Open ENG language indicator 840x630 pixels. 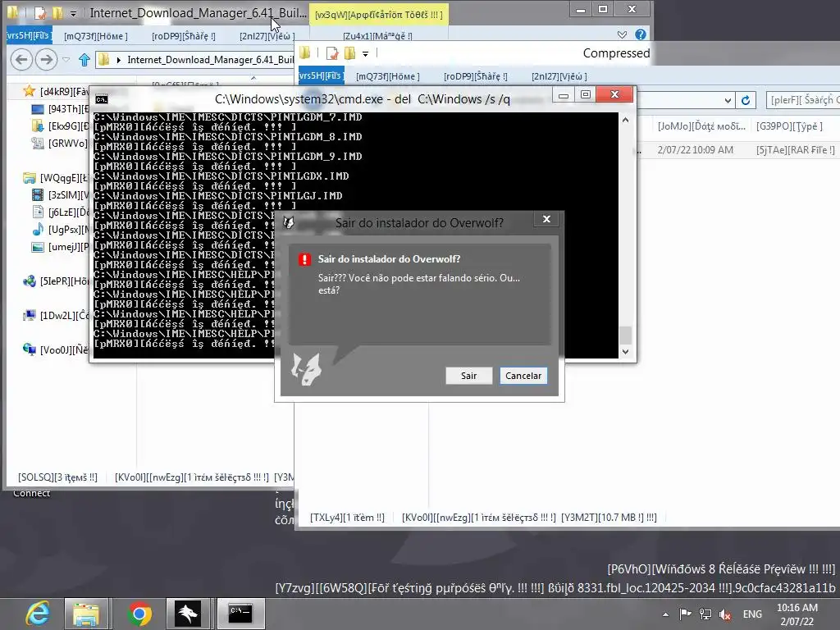coord(752,614)
